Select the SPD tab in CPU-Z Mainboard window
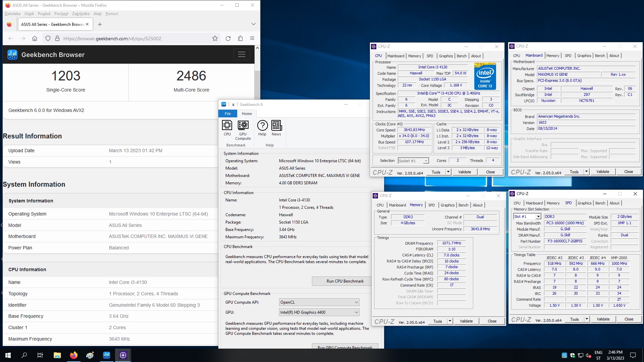Image resolution: width=644 pixels, height=362 pixels. 568,56
